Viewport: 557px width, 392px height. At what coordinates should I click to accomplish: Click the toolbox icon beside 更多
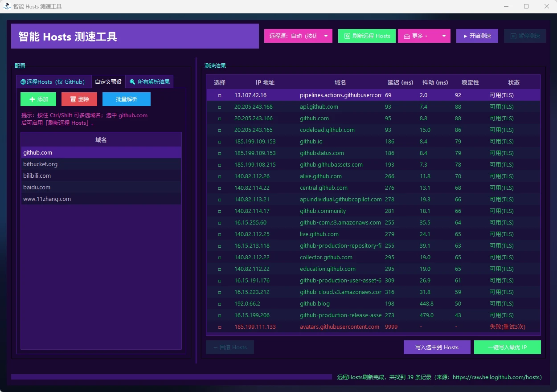pos(407,36)
